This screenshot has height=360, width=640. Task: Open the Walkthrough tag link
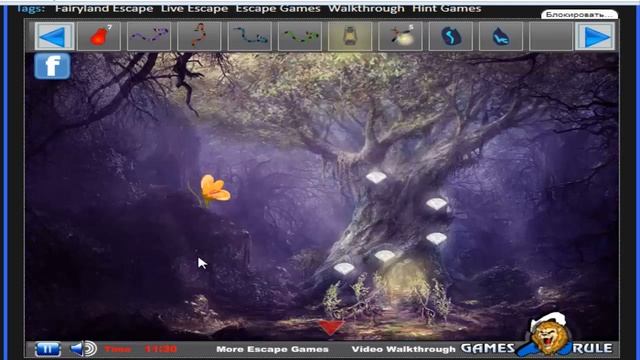point(366,9)
